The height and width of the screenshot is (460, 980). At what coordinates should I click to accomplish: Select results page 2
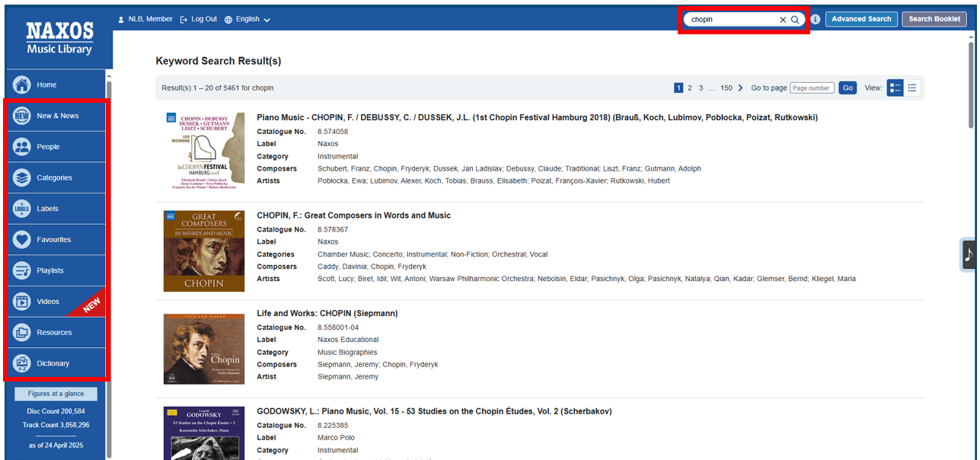click(x=690, y=88)
